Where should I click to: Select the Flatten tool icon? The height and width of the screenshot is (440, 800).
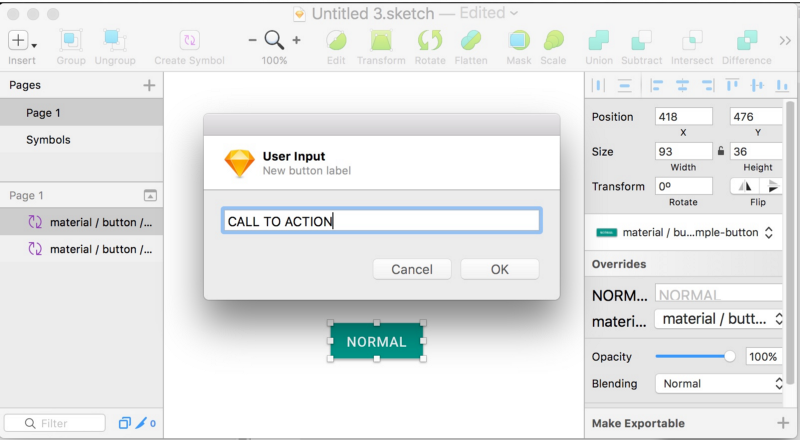470,40
